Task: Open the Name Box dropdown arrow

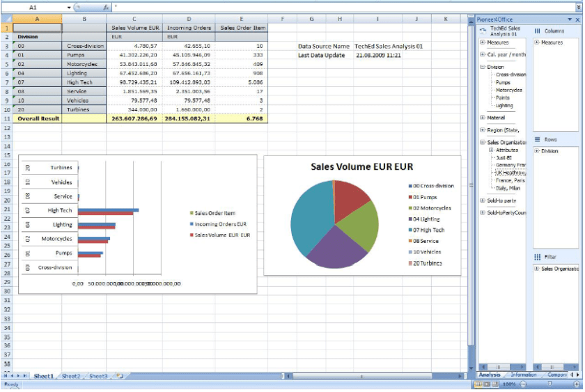Action: pos(69,8)
